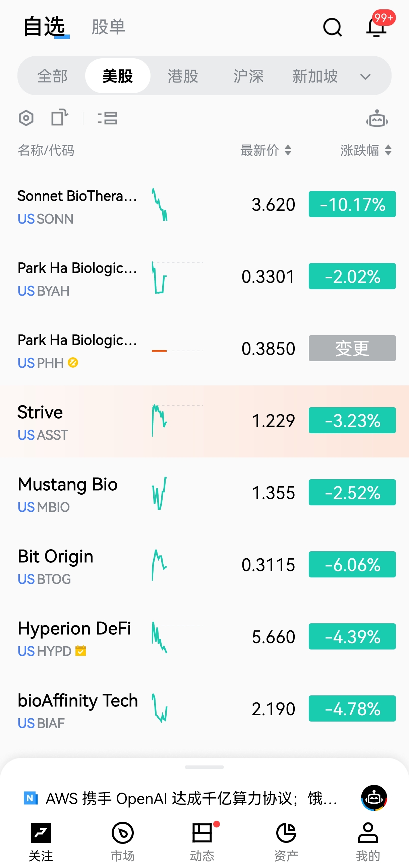Tap the 变更 button for PHH
This screenshot has width=409, height=868.
(352, 348)
